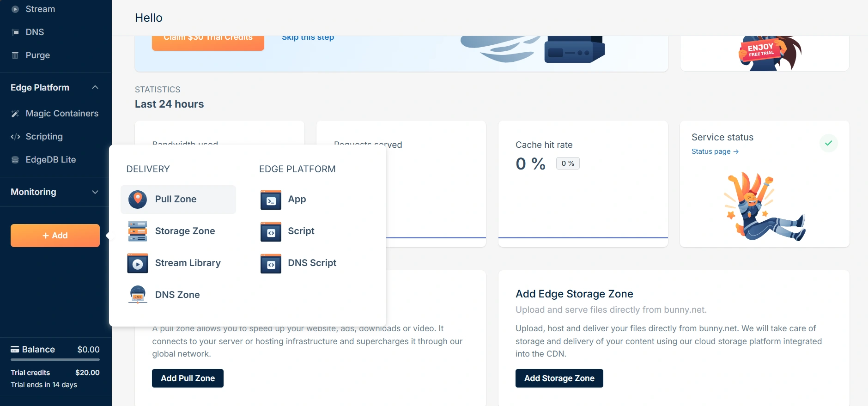Open the Status page link
This screenshot has width=868, height=406.
pos(715,151)
